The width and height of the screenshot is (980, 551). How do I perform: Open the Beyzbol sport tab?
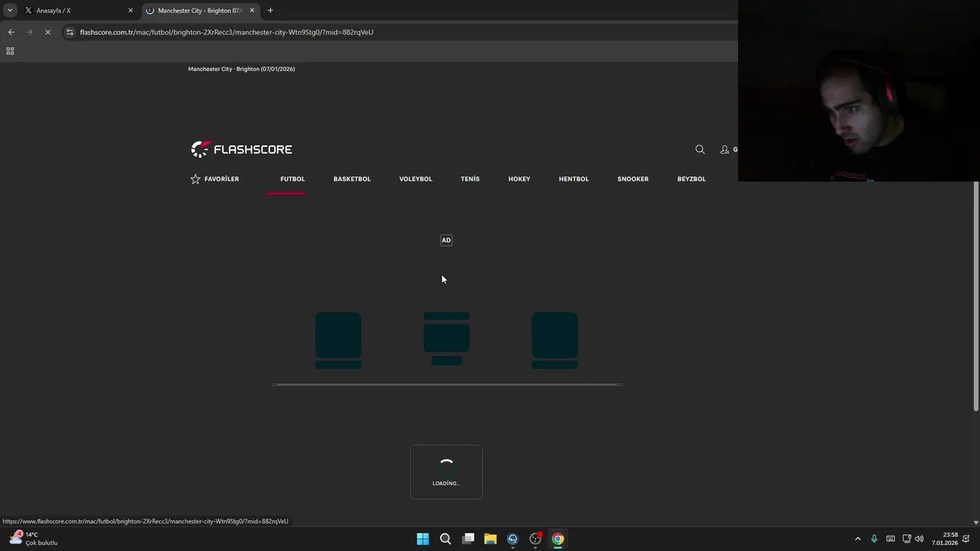tap(691, 179)
